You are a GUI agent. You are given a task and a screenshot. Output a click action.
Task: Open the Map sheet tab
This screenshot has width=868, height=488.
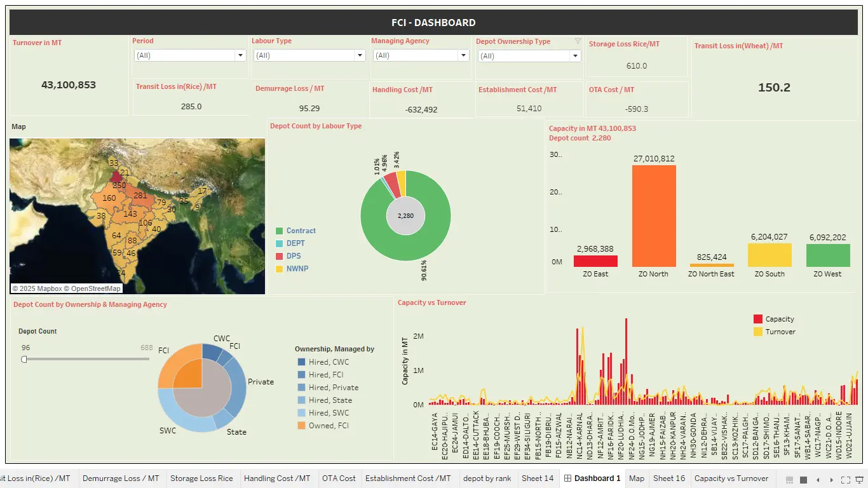click(636, 478)
